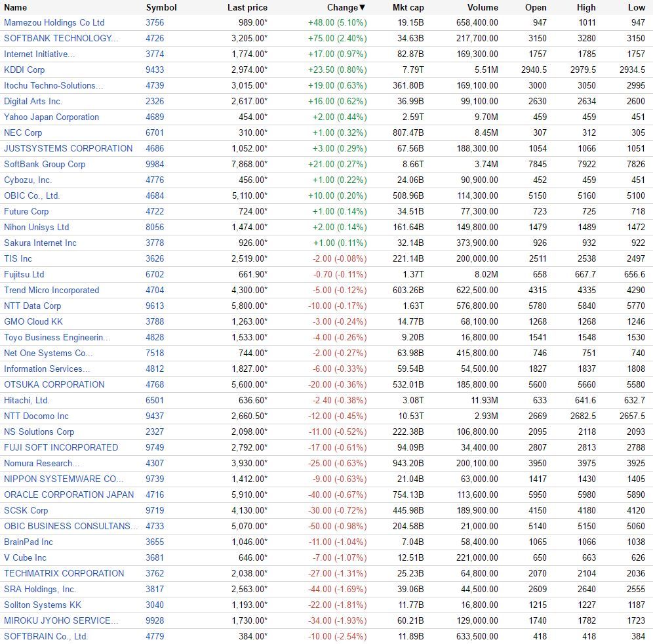Screen dimensions: 653x644
Task: Open MIROKU JYOHO SERVICE link
Action: pyautogui.click(x=61, y=620)
